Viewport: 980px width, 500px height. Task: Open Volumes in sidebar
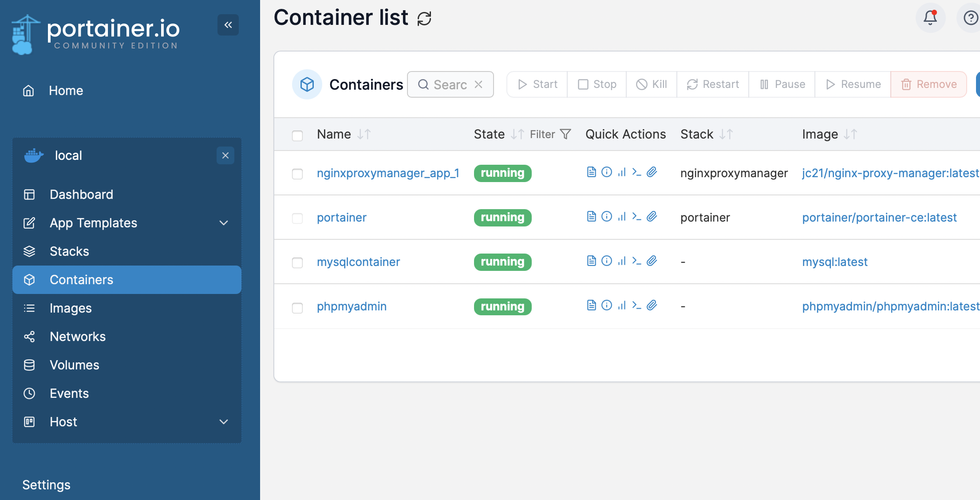126,365
